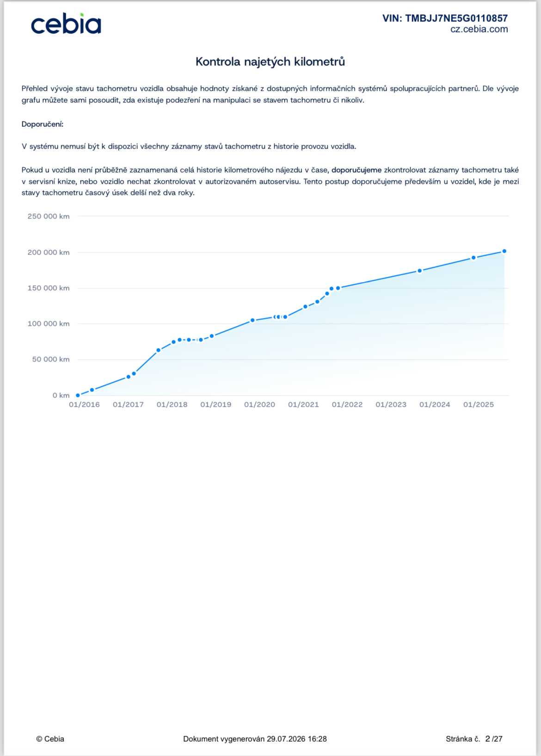Click the Stránka č. 2/27 page indicator
This screenshot has width=541, height=756.
[x=474, y=739]
